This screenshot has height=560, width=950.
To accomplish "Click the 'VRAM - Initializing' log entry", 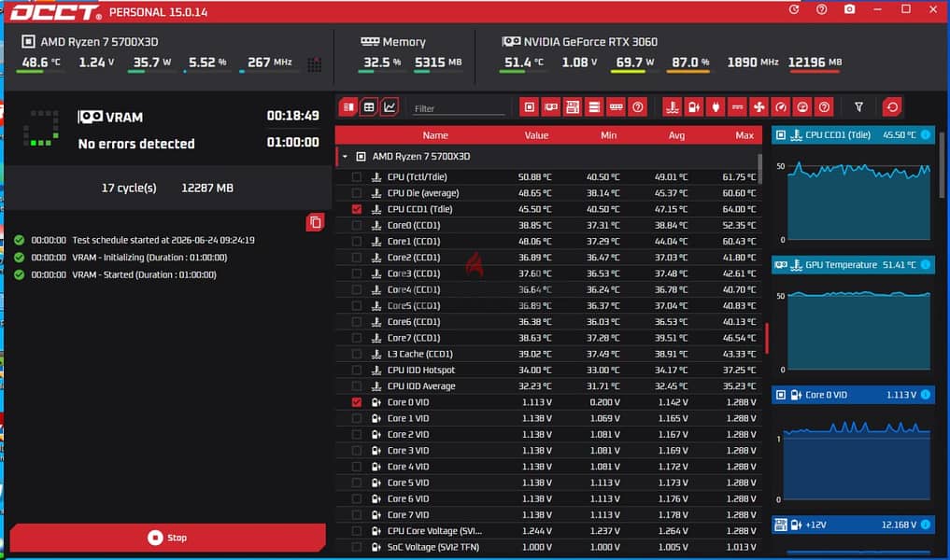I will pos(149,258).
